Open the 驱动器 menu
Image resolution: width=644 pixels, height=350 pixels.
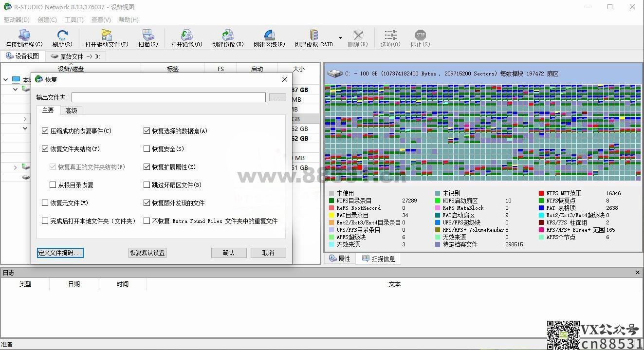[x=17, y=20]
